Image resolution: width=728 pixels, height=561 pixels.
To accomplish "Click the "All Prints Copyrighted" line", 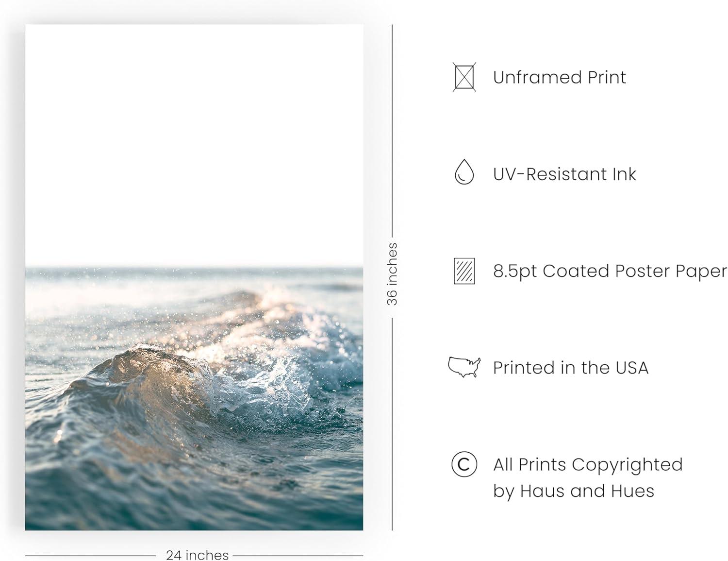I will (587, 465).
